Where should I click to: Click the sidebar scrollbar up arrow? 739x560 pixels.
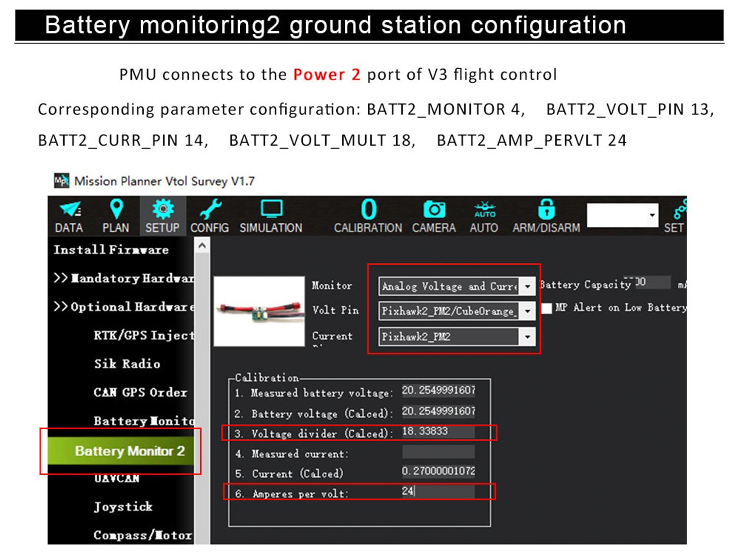click(202, 246)
